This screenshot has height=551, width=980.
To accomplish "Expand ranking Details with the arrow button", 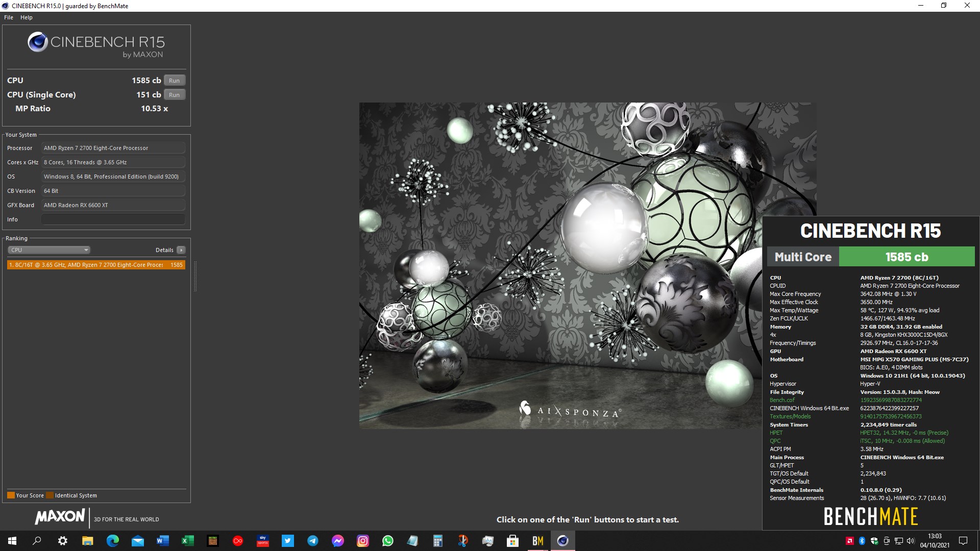I will pyautogui.click(x=181, y=250).
